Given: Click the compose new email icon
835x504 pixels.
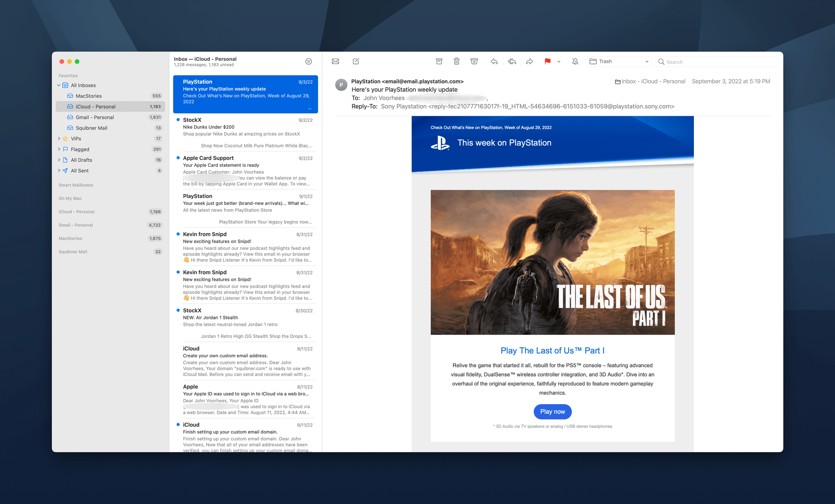Looking at the screenshot, I should pos(356,61).
